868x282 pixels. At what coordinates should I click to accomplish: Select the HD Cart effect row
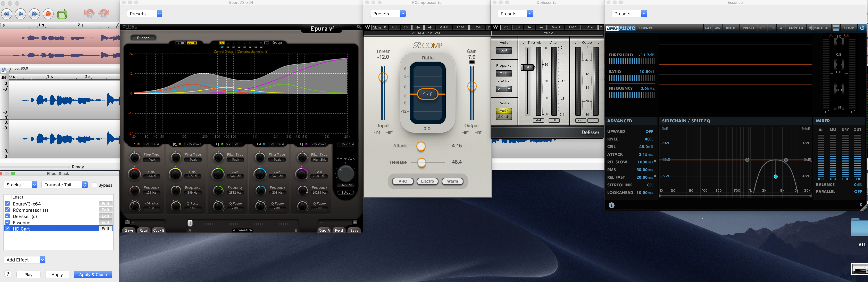pos(51,229)
